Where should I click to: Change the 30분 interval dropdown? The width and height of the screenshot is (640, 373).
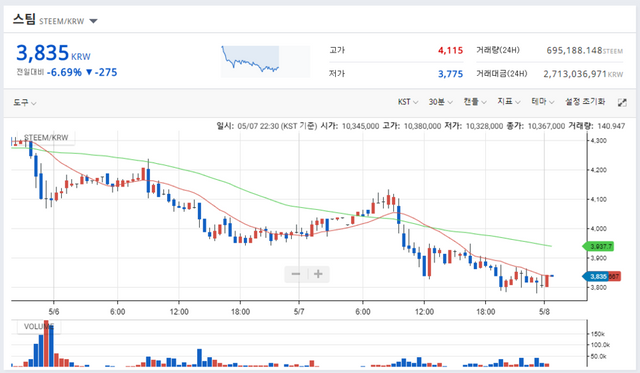point(440,102)
